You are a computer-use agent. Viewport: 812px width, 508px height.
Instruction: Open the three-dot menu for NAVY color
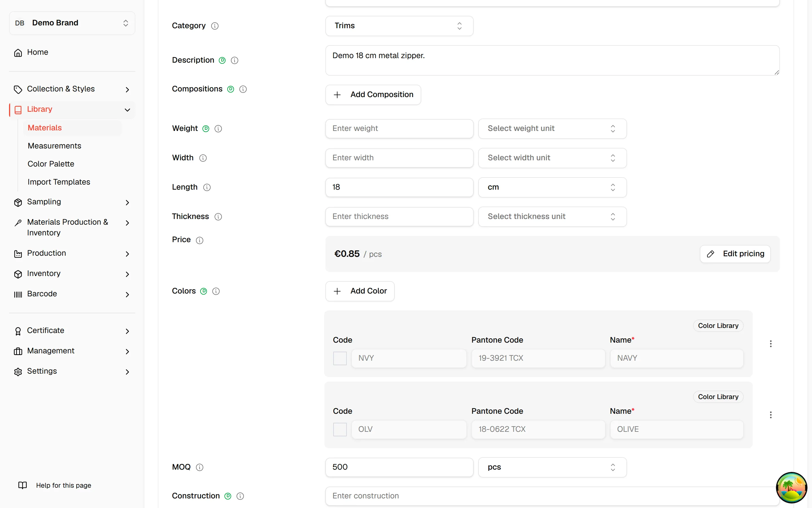771,344
